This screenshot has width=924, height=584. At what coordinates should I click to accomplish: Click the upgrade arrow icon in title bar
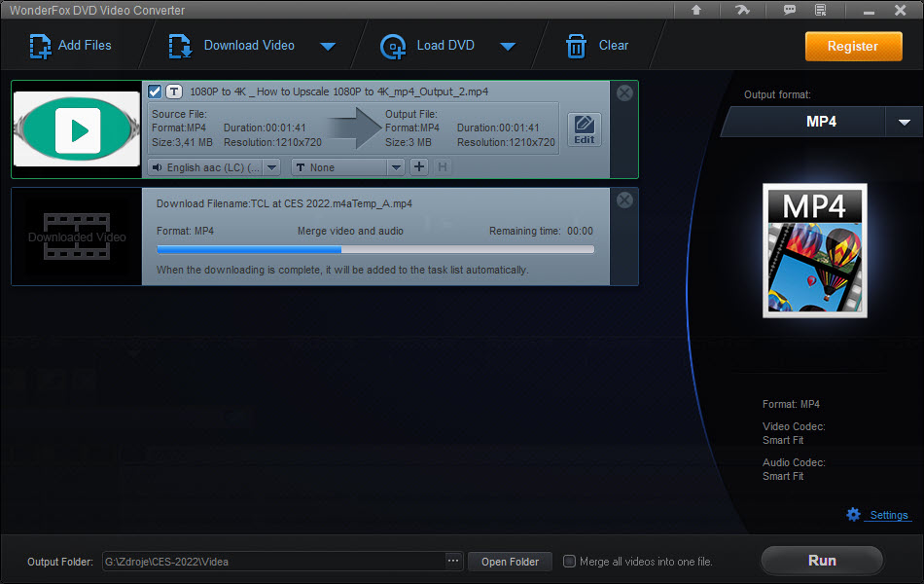[696, 10]
